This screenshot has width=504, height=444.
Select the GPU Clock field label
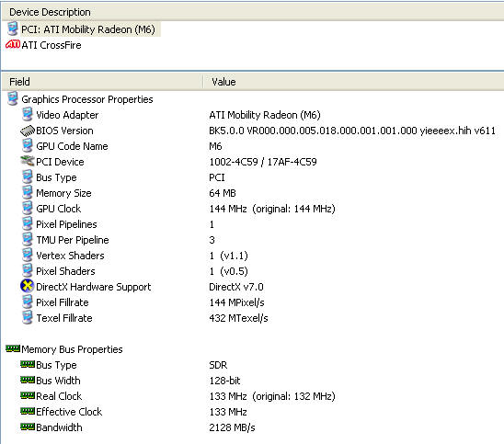[59, 209]
